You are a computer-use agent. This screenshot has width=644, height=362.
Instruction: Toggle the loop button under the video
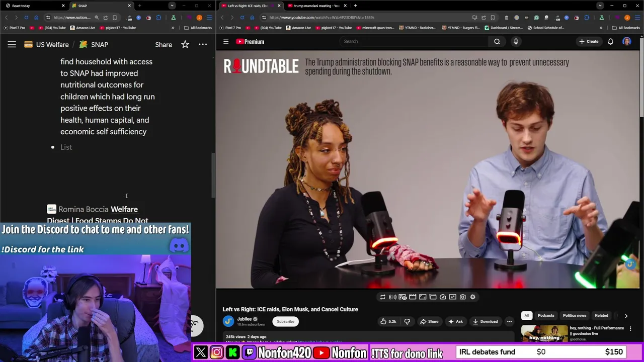tap(382, 297)
